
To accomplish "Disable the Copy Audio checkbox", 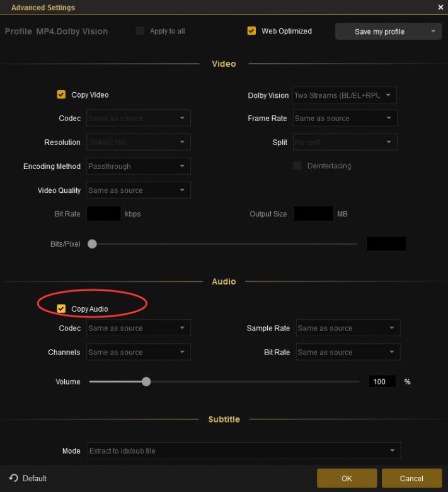I will (x=61, y=308).
